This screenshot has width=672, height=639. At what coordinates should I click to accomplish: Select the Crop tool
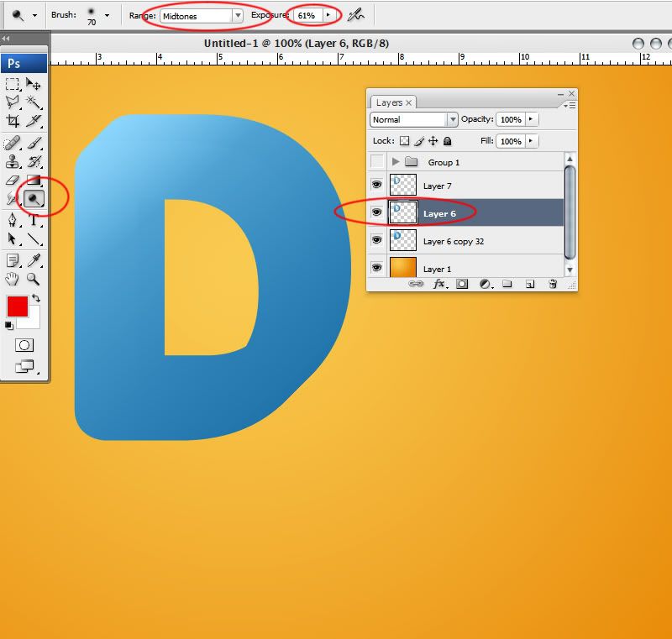(13, 121)
